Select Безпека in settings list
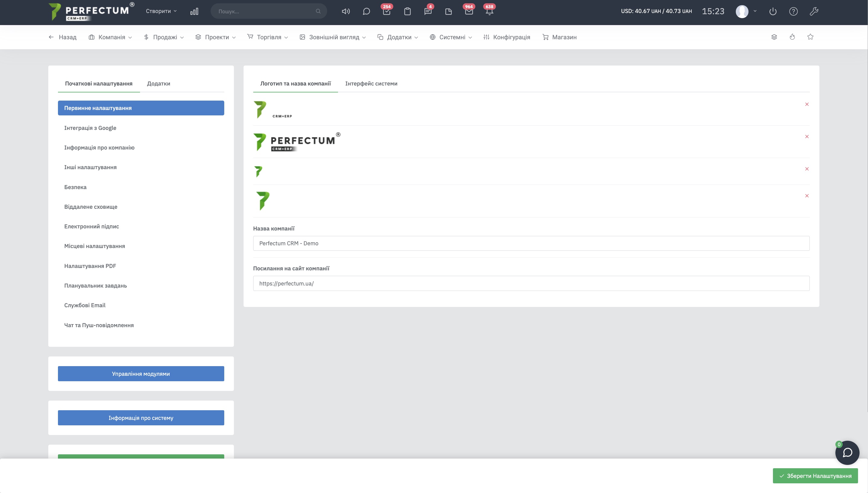 [75, 187]
